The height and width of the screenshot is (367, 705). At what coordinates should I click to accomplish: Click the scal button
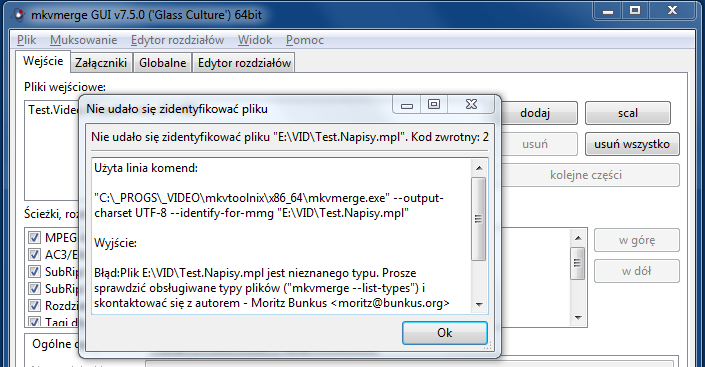(628, 113)
